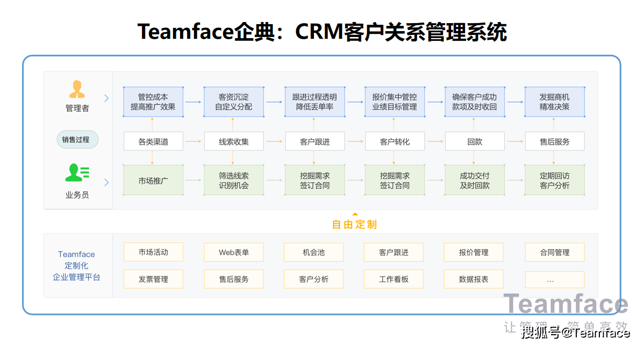Open the 合同管理 module
Image resolution: width=644 pixels, height=346 pixels.
click(x=554, y=252)
